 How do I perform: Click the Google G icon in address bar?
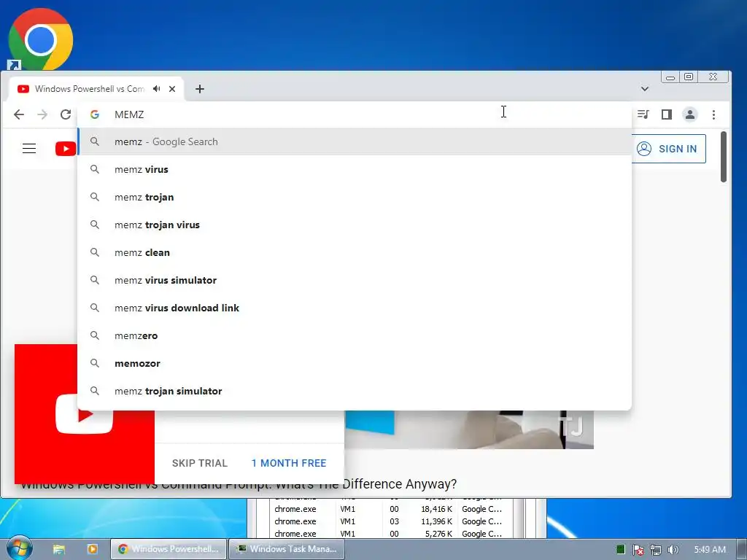point(95,114)
